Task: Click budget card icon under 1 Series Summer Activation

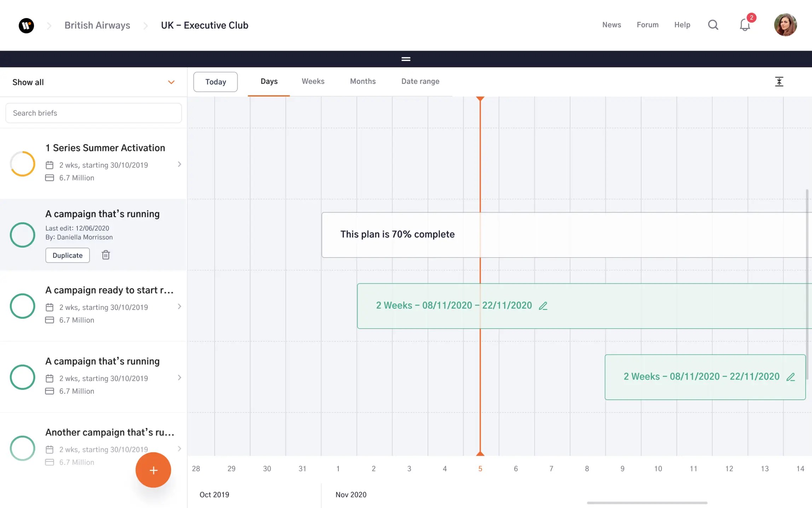Action: pyautogui.click(x=50, y=178)
